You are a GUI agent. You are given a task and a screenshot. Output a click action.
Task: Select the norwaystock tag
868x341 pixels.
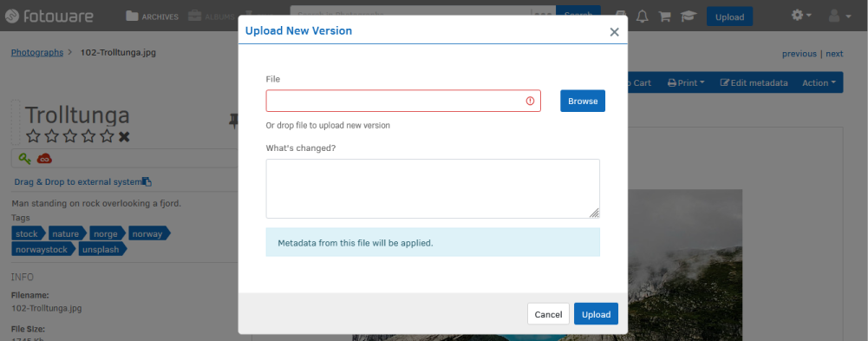(43, 249)
